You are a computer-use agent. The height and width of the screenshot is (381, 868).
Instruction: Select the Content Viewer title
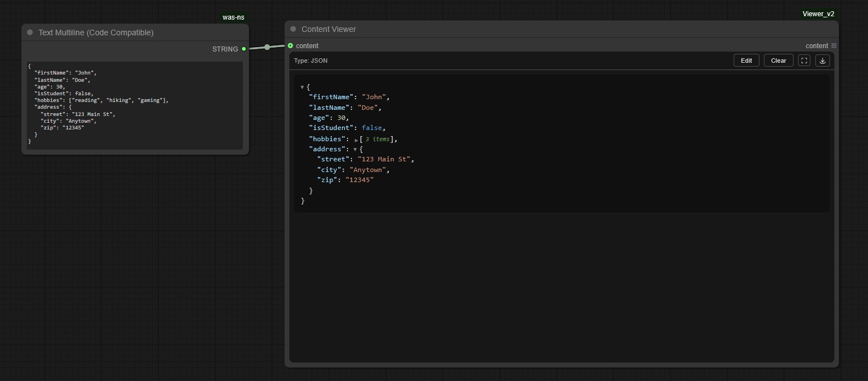click(329, 29)
